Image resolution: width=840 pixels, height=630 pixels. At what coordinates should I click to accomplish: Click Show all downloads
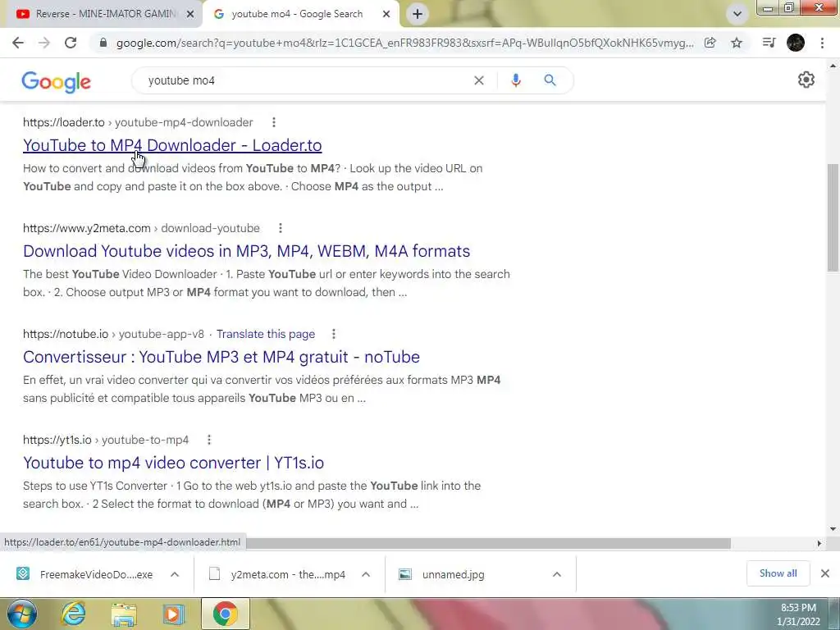click(x=778, y=573)
